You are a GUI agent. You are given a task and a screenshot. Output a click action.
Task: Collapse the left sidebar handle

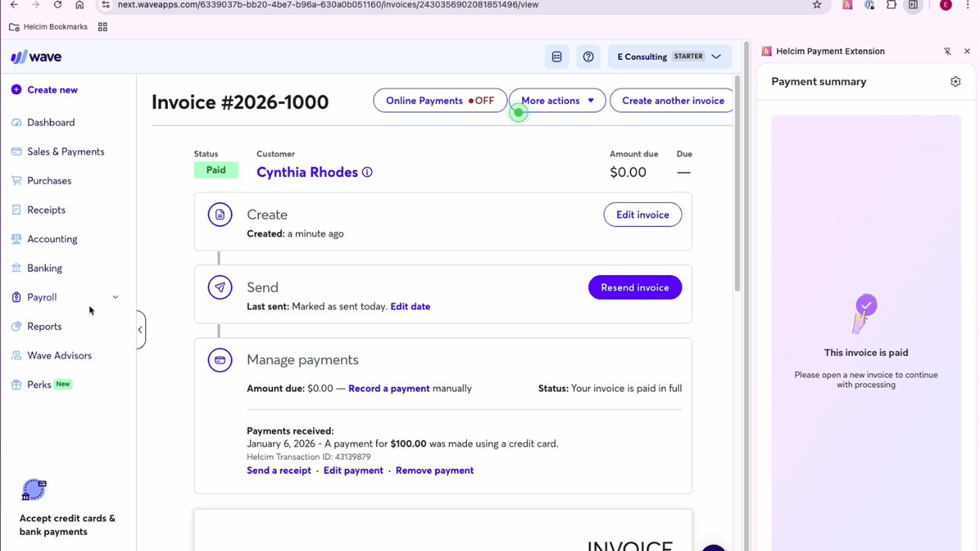140,329
